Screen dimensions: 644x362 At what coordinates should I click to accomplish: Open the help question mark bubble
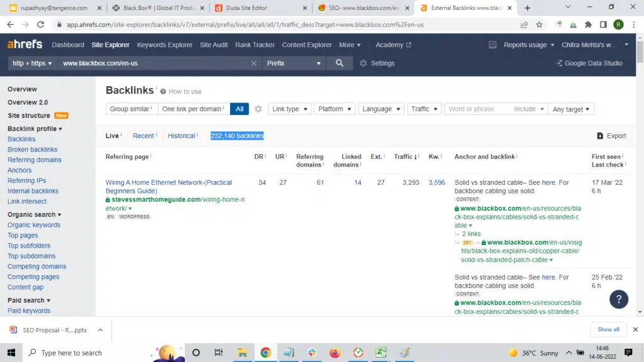point(619,299)
